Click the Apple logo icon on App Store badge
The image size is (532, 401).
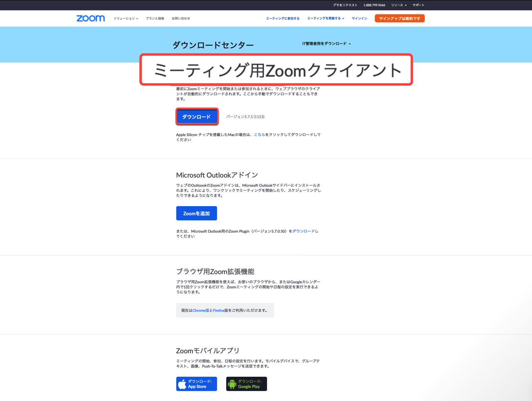[x=182, y=384]
